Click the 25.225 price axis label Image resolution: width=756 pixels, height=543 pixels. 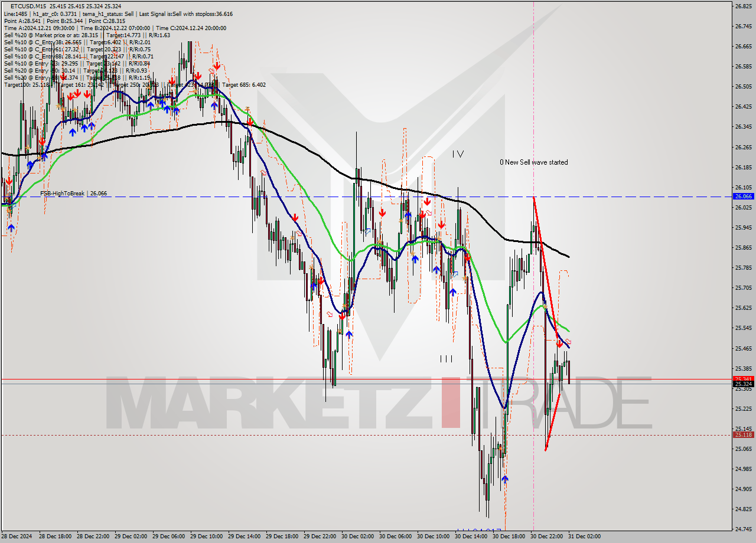(742, 409)
